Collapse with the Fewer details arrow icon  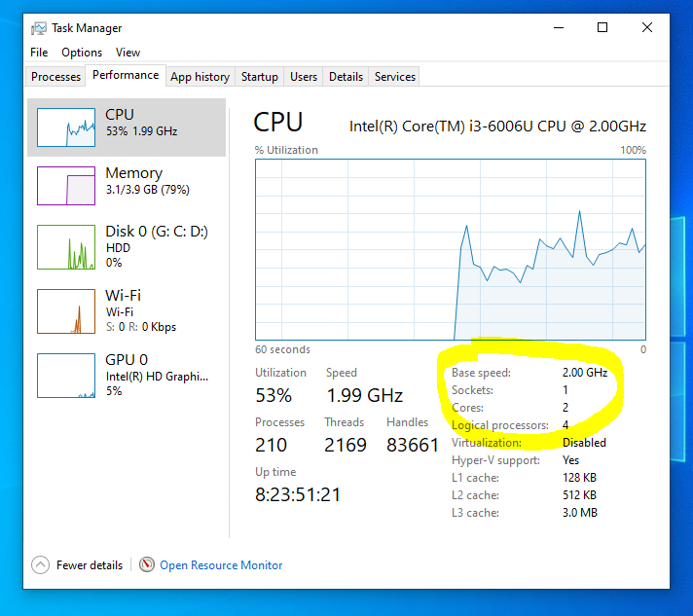[x=40, y=564]
